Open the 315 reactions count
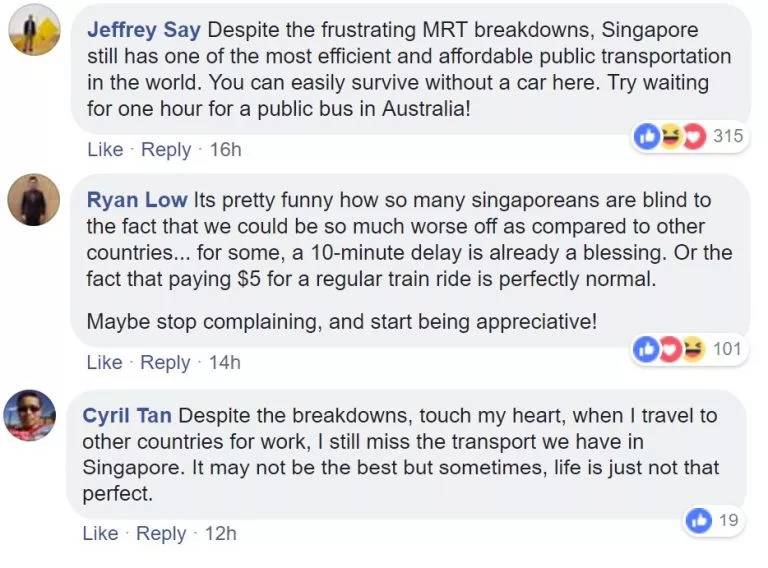The image size is (768, 568). point(727,136)
